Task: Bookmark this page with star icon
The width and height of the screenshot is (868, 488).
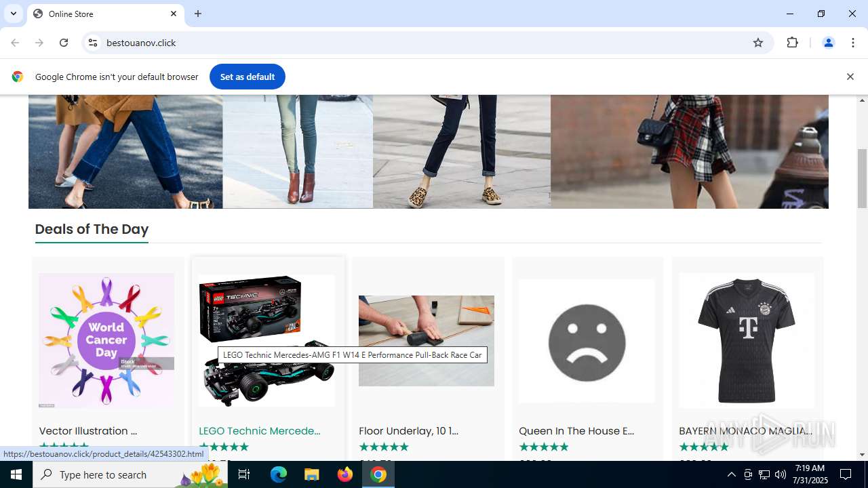Action: 758,43
